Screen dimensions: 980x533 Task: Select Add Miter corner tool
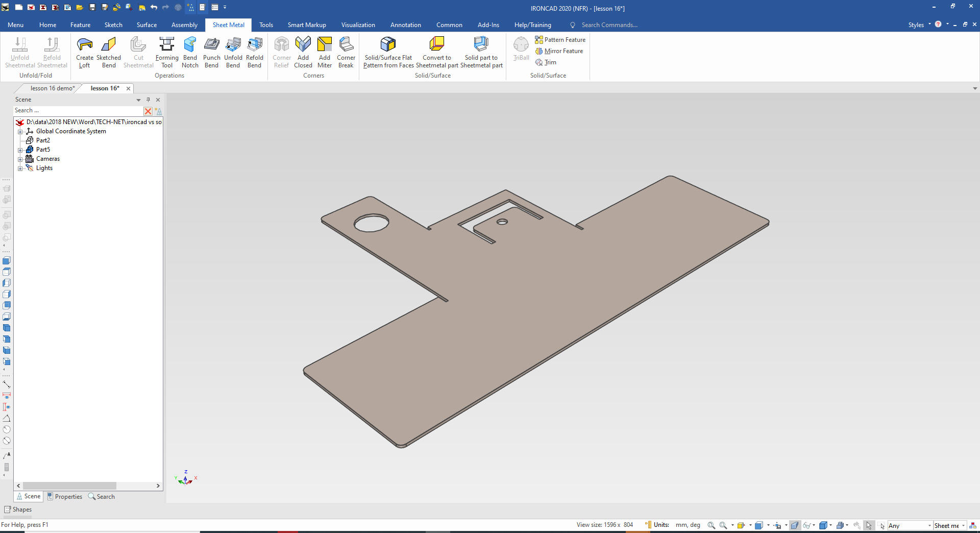tap(325, 53)
